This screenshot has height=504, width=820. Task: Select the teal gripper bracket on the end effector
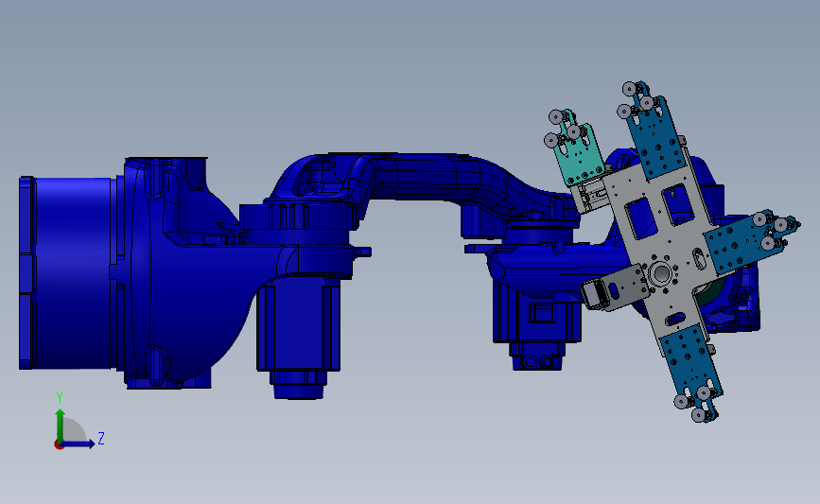pos(579,155)
